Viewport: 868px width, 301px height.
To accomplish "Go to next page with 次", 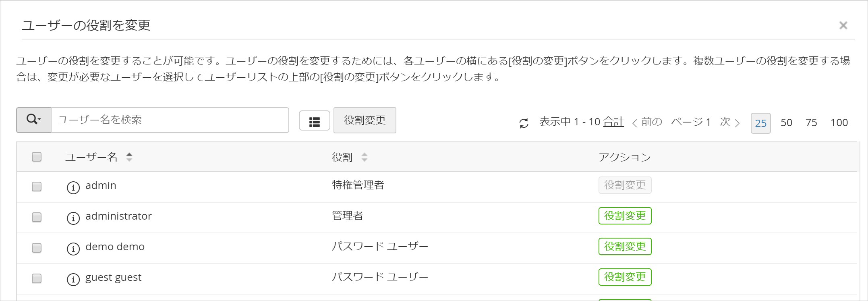I will click(729, 122).
